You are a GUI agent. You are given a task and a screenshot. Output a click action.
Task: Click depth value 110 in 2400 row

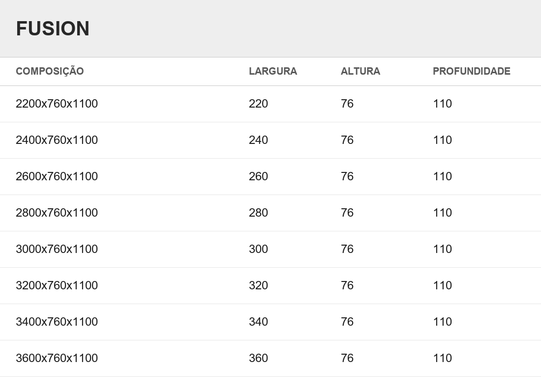coord(442,140)
